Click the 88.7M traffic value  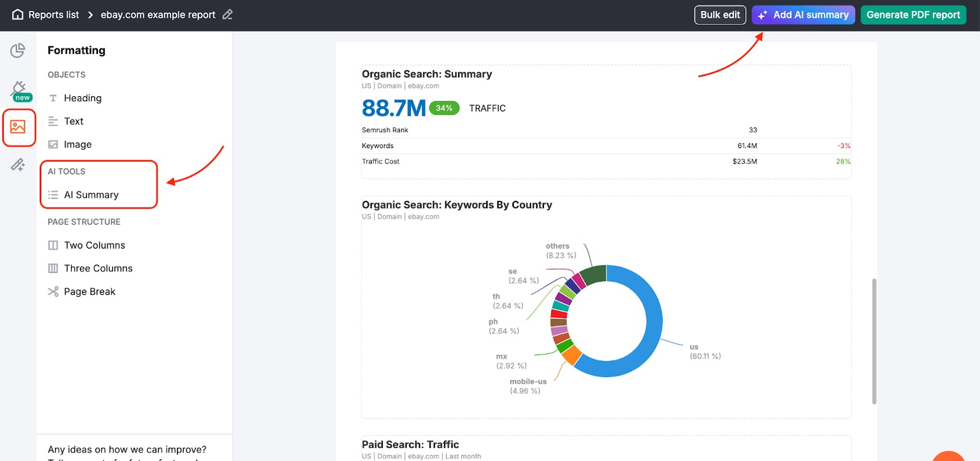pos(394,108)
